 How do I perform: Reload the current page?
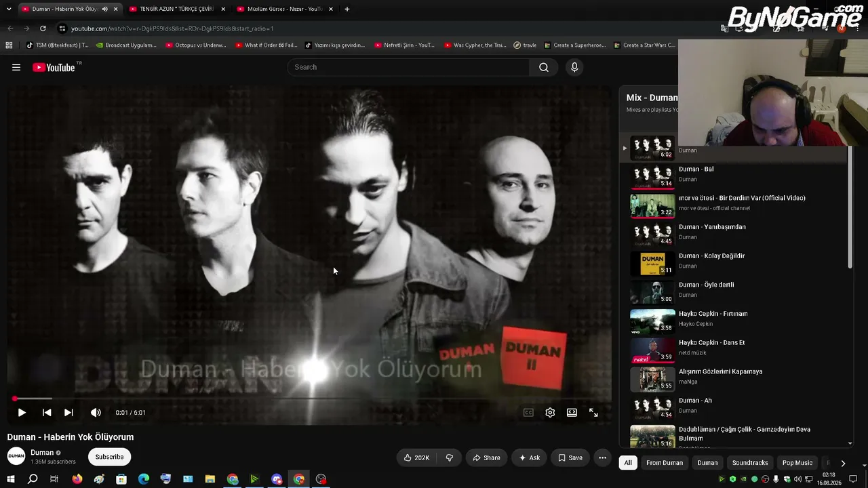pyautogui.click(x=43, y=28)
